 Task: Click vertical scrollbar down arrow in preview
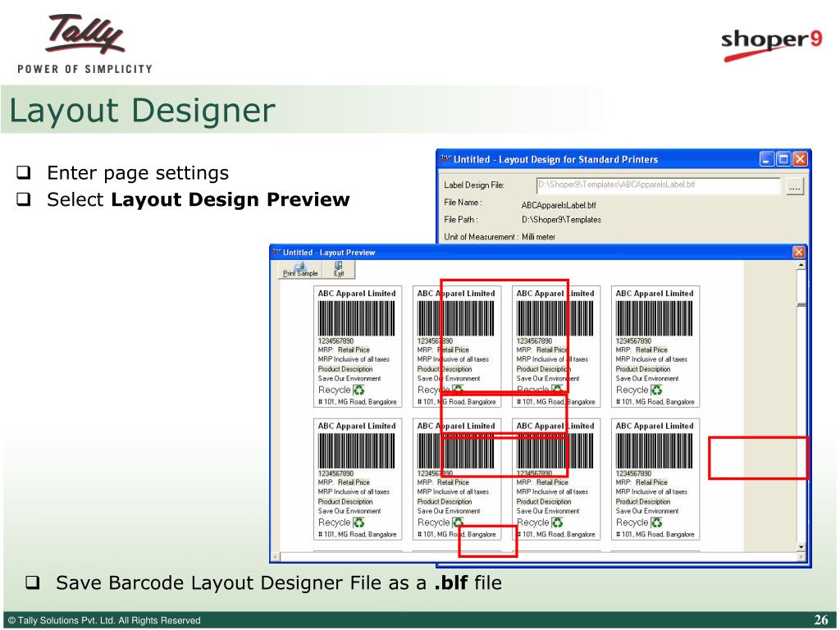click(x=801, y=547)
